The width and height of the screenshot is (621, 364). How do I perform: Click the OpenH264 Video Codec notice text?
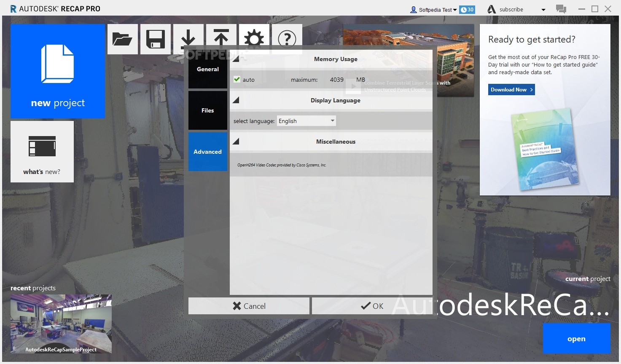tap(282, 165)
